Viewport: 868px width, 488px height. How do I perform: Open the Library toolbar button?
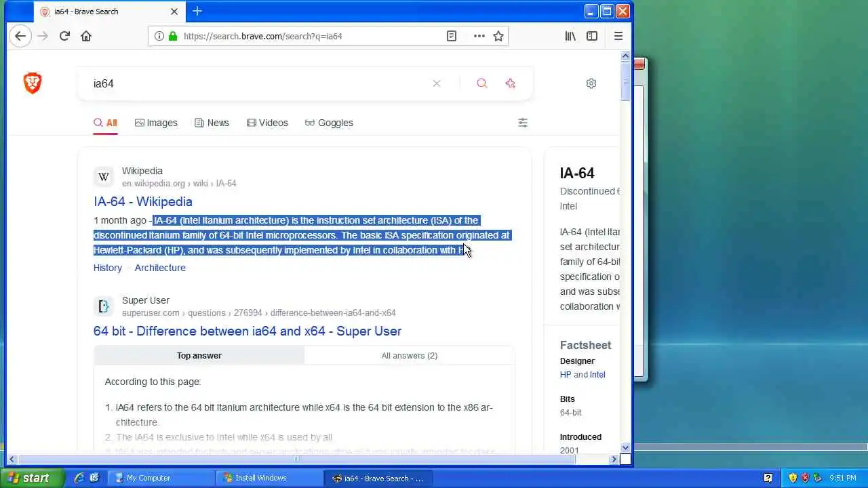570,36
